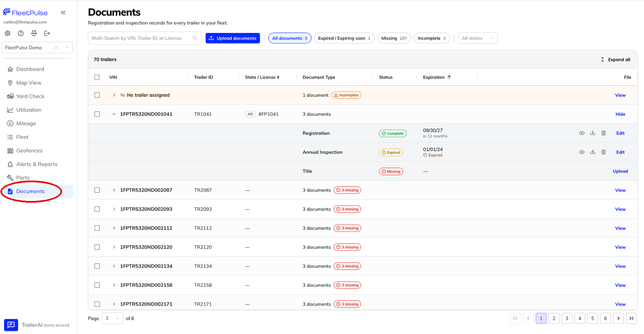The image size is (644, 334).
Task: Open the users/team icon
Action: point(34,33)
